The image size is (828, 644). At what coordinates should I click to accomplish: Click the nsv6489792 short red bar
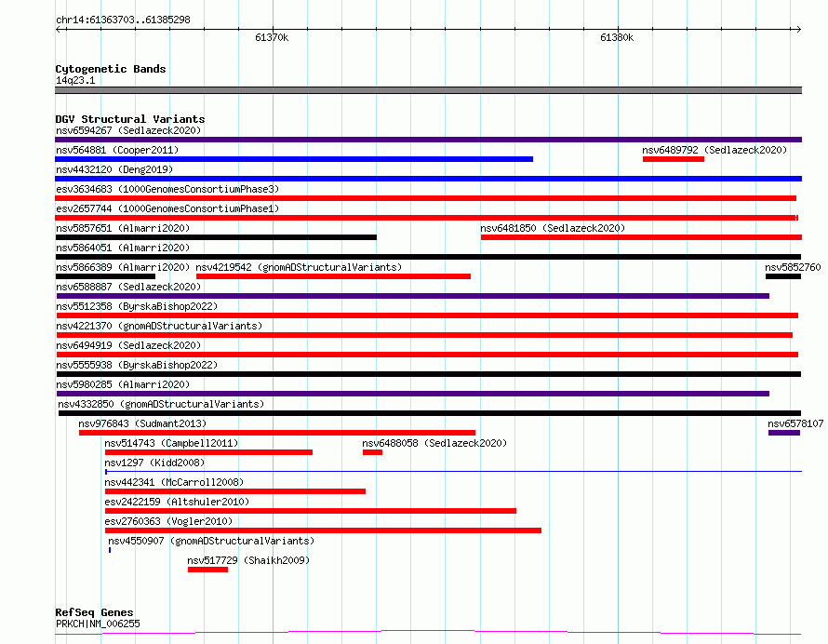674,159
